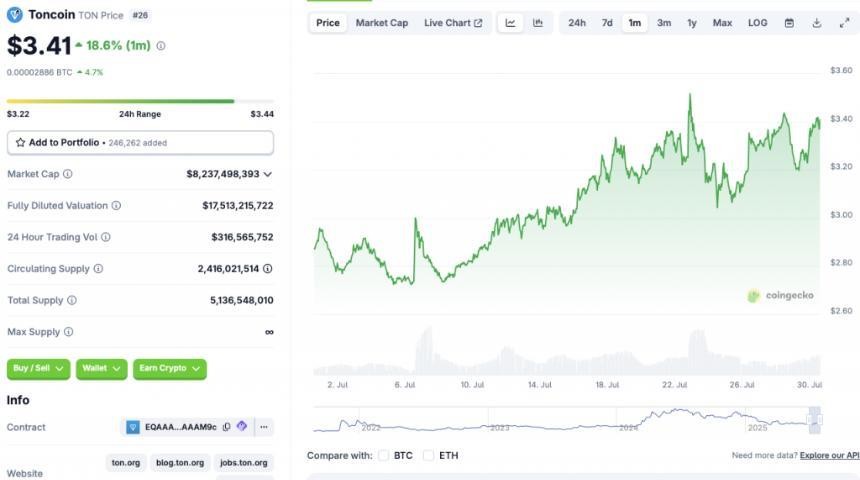Select the 1m time range
This screenshot has width=860, height=480.
[635, 23]
